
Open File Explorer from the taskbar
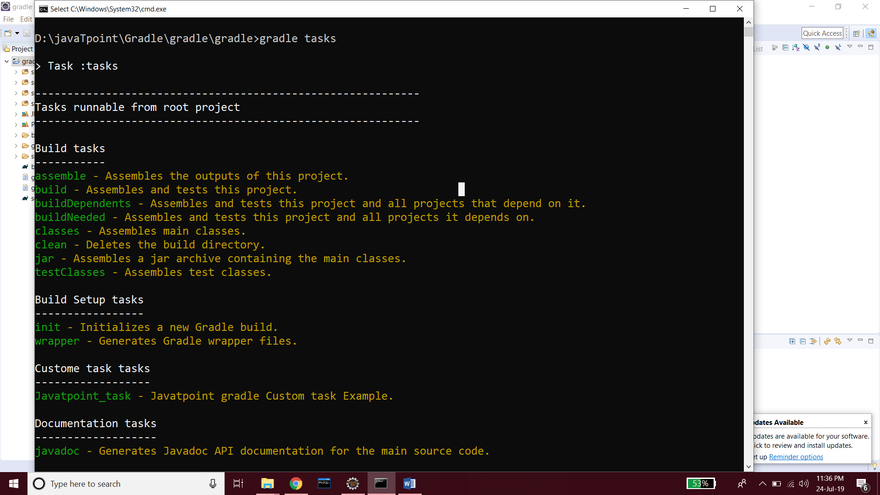click(267, 483)
